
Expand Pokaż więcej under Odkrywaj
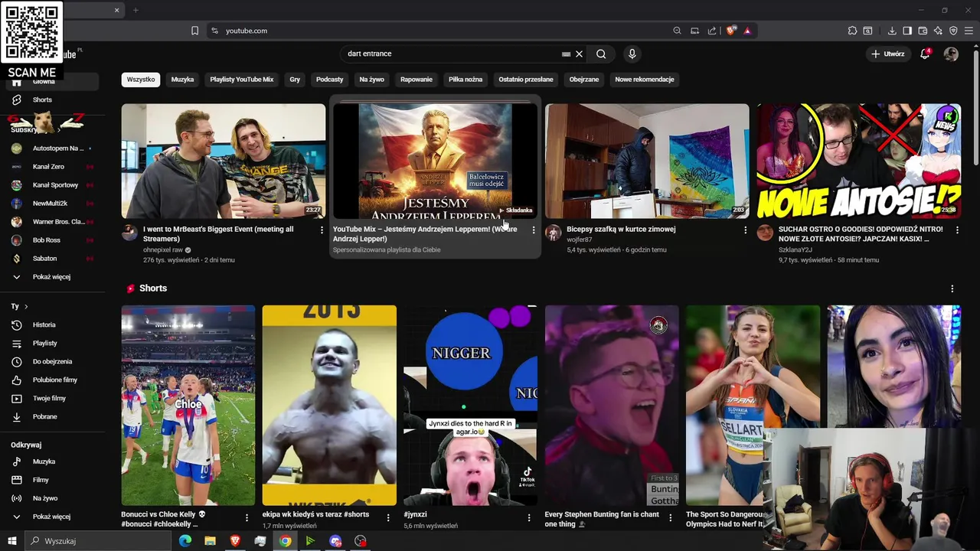pos(51,517)
